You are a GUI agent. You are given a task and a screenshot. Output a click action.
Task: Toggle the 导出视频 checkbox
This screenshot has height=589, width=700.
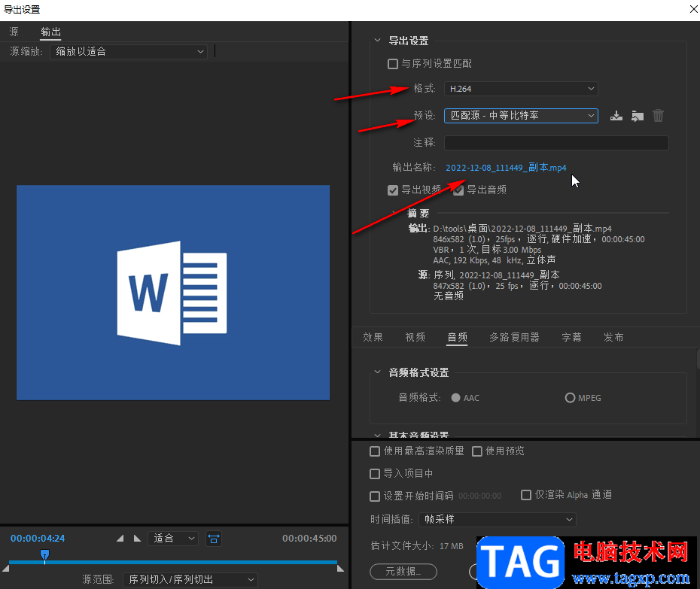(392, 190)
